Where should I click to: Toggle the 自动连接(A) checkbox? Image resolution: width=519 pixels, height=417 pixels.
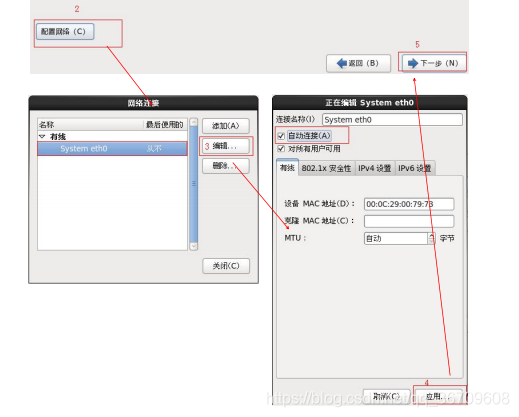281,136
